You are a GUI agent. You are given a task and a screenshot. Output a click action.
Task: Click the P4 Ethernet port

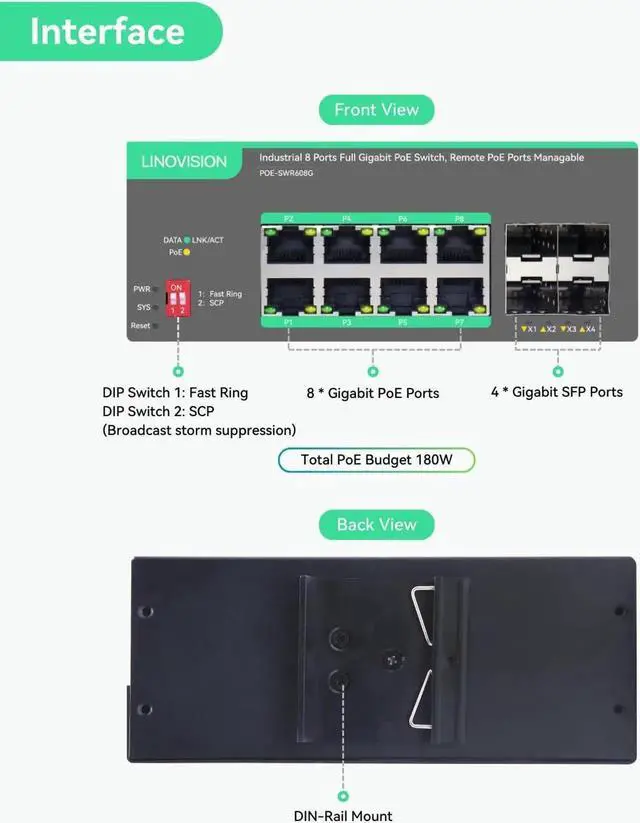347,245
